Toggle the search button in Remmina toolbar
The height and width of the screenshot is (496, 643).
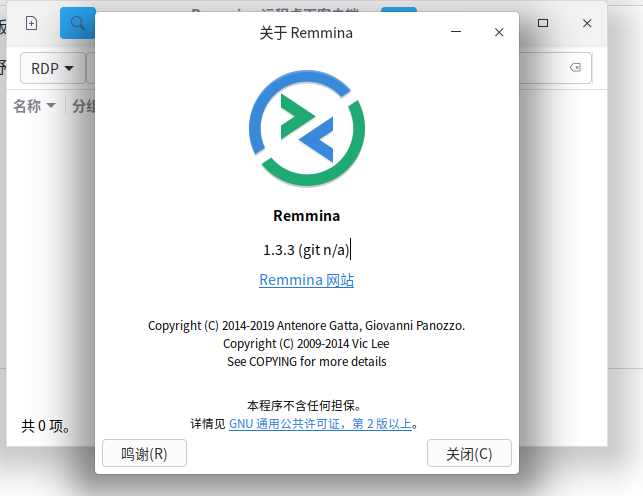pos(78,23)
